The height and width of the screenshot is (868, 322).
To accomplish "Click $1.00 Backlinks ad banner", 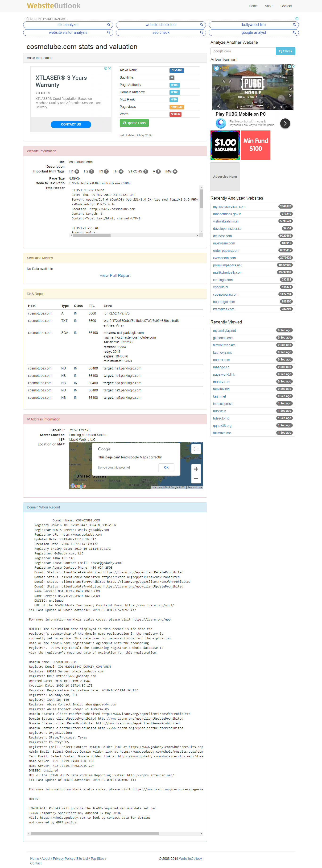I will coord(225,145).
